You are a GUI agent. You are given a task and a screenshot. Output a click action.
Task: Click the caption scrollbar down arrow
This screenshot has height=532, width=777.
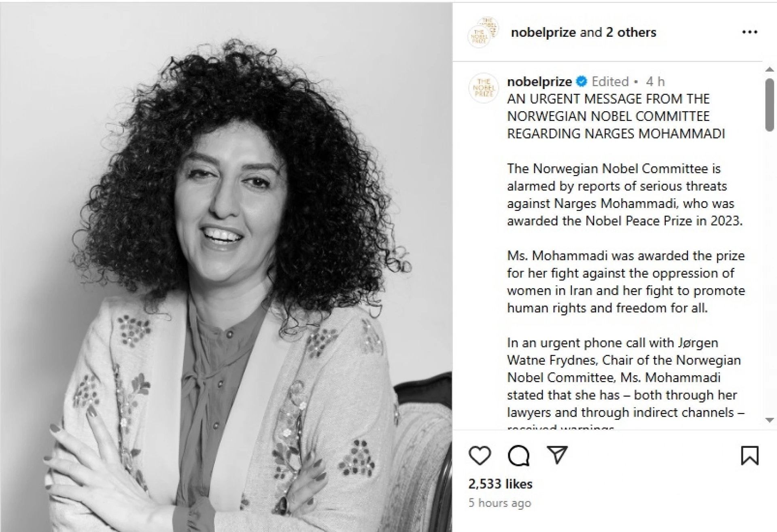(770, 421)
